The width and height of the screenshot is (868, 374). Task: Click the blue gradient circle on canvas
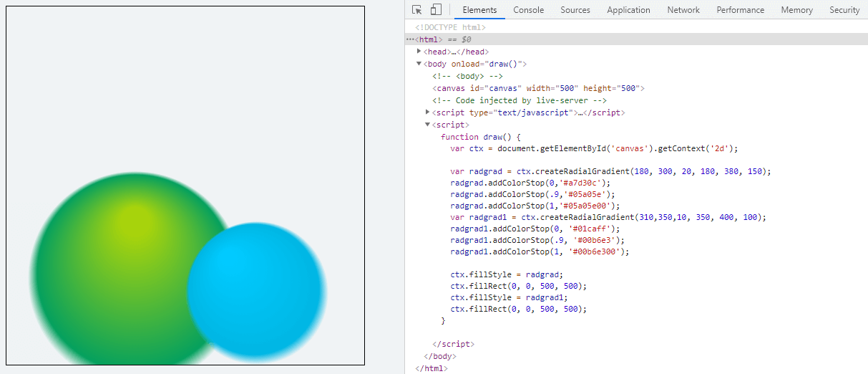click(x=256, y=292)
